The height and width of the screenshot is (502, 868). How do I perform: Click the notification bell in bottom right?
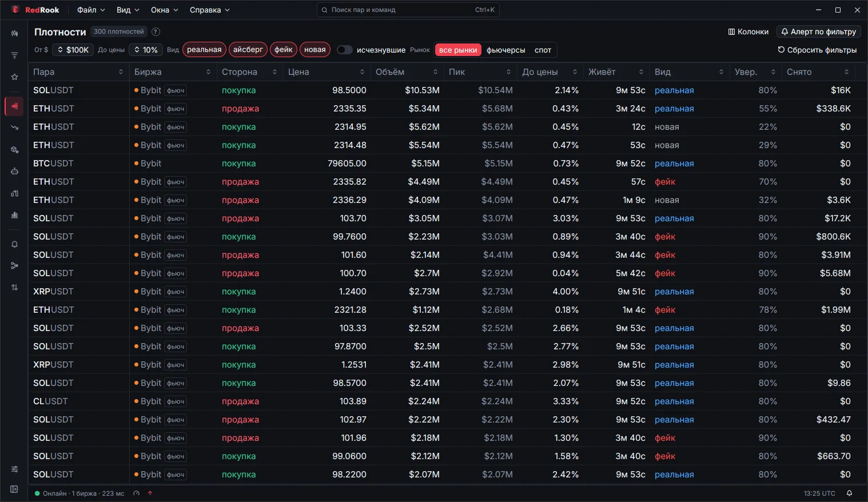pyautogui.click(x=849, y=493)
